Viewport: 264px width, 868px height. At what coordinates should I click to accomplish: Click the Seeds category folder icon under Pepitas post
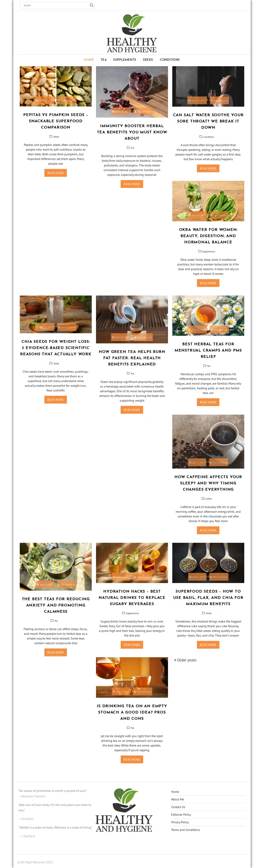(x=51, y=137)
